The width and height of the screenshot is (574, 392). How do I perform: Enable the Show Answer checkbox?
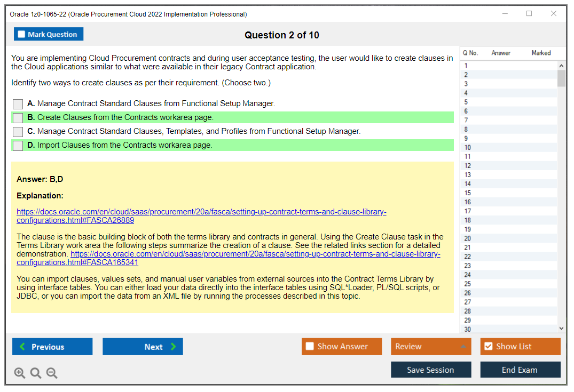310,347
